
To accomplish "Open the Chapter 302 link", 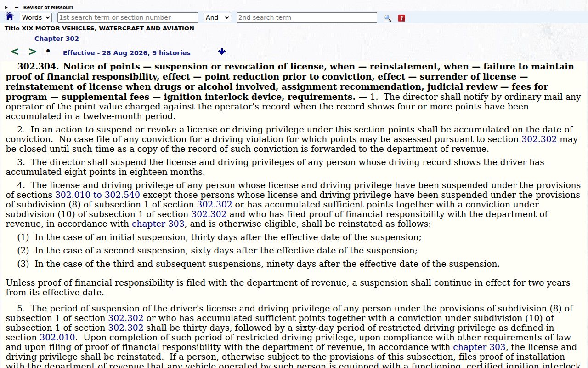I will pos(57,39).
